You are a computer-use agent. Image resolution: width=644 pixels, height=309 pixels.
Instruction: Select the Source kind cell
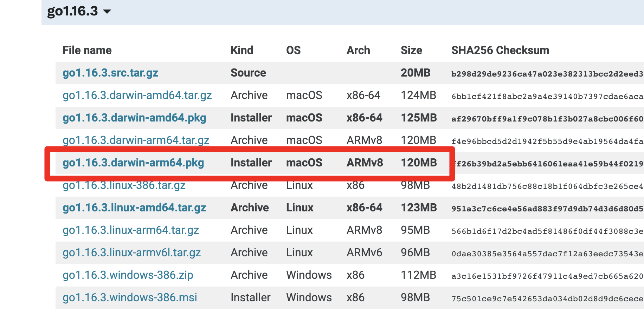pyautogui.click(x=248, y=73)
